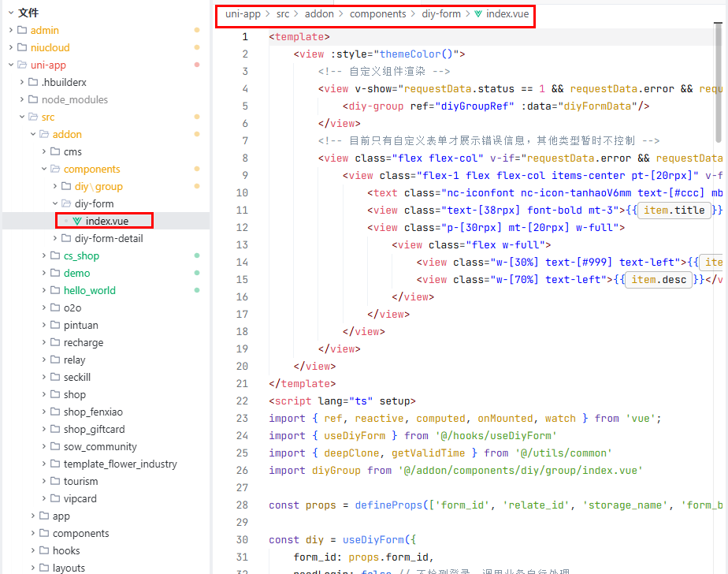Click the Vue icon beside index.vue in tree

pyautogui.click(x=77, y=222)
